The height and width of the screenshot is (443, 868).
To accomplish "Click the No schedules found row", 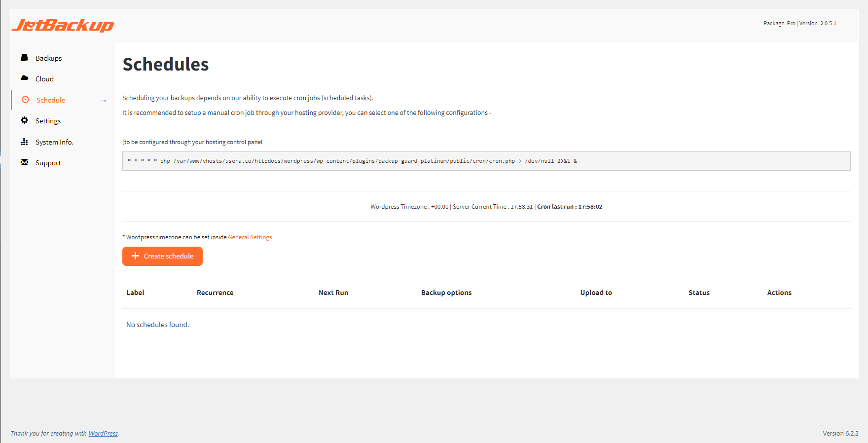I will pyautogui.click(x=158, y=325).
